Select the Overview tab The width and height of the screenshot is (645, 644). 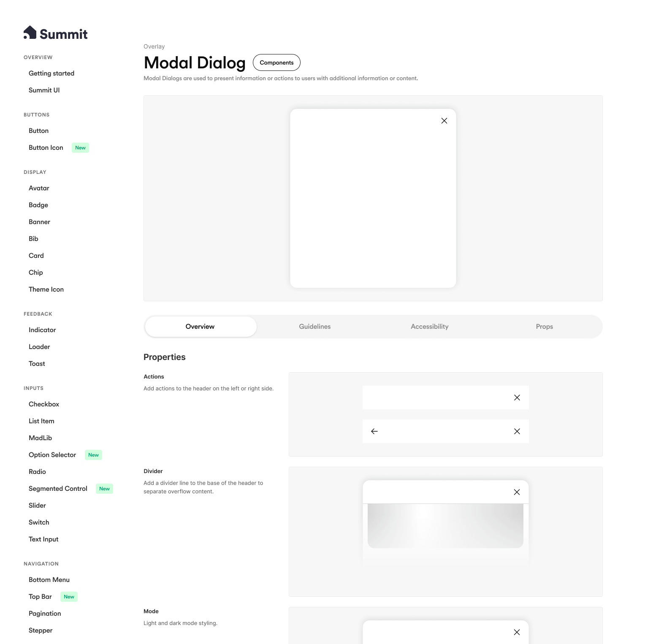point(200,327)
